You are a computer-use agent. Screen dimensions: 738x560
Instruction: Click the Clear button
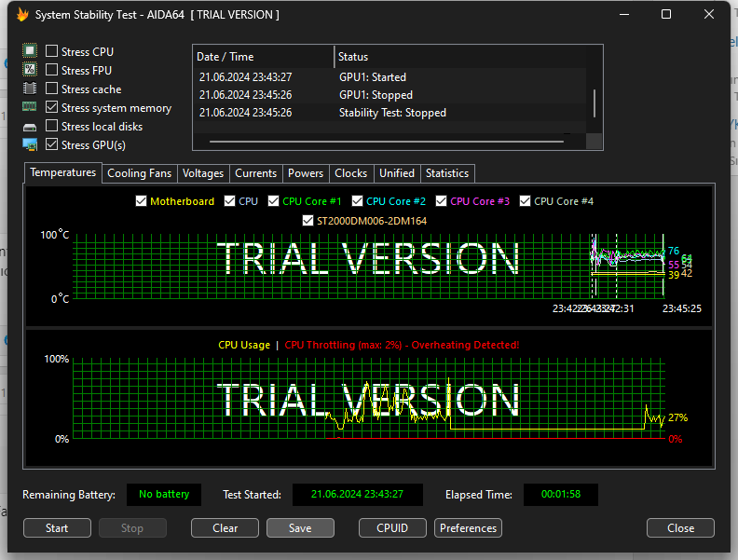[x=225, y=528]
